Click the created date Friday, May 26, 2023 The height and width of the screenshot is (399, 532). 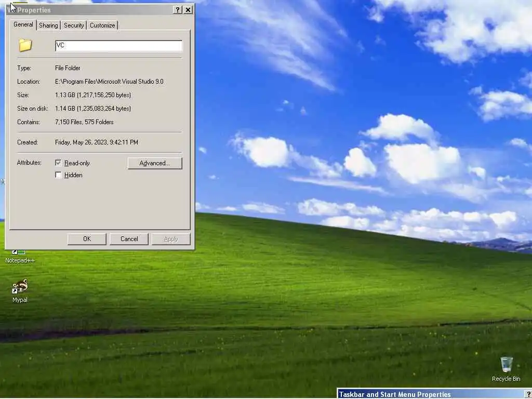coord(97,142)
